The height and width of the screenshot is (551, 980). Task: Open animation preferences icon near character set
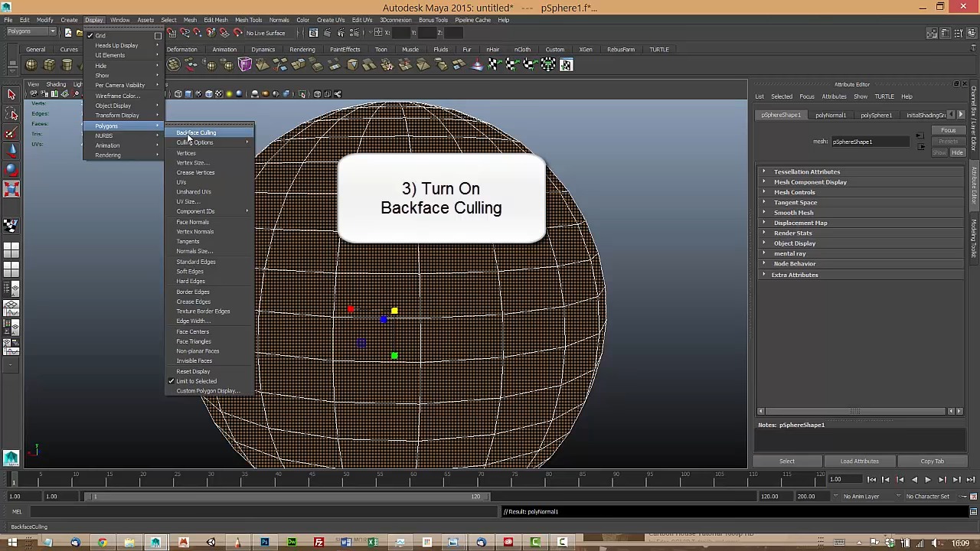[x=973, y=496]
